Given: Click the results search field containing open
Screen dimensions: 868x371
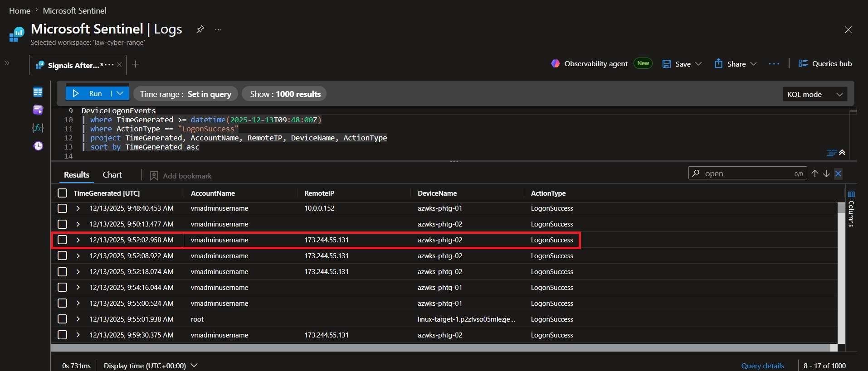Looking at the screenshot, I should coord(747,173).
